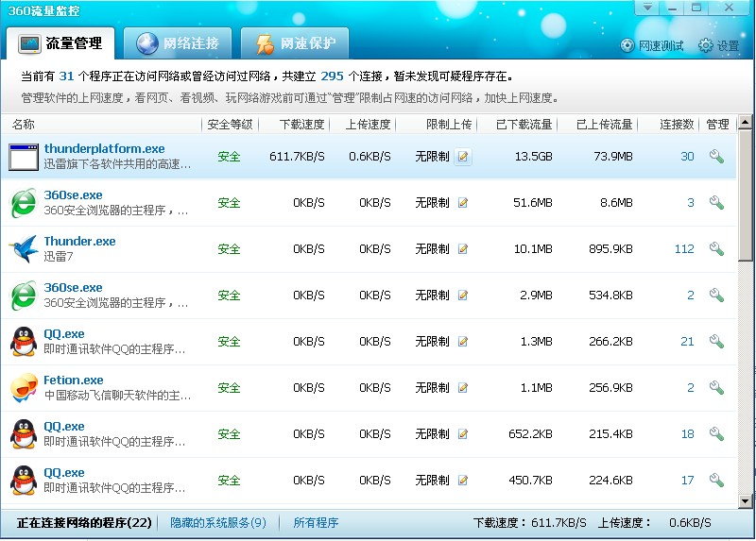Edit upload limit for QQ.exe with 652.2KB
The image size is (756, 541).
coord(463,433)
